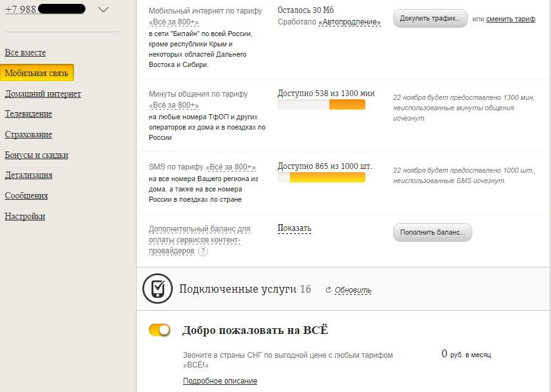Click the refresh arrow icon beside Обновить
This screenshot has width=551, height=392.
coord(329,290)
